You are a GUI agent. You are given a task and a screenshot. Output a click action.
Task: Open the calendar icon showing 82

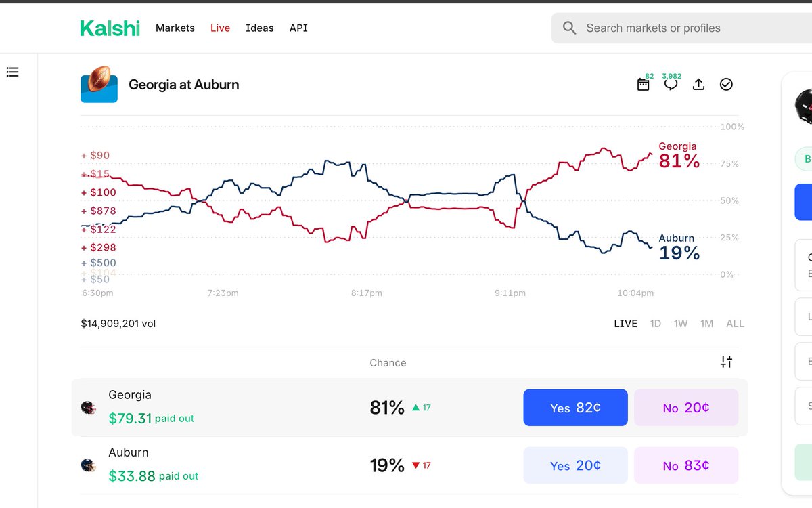pyautogui.click(x=643, y=85)
